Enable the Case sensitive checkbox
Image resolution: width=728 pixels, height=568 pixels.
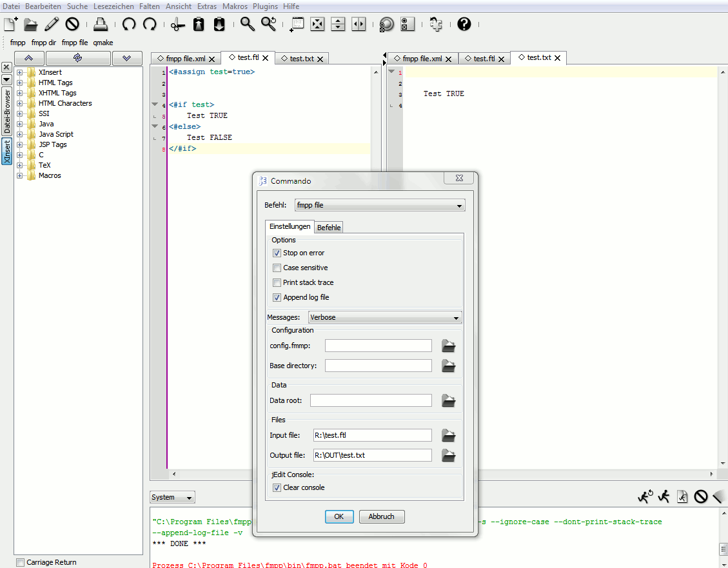click(x=277, y=268)
